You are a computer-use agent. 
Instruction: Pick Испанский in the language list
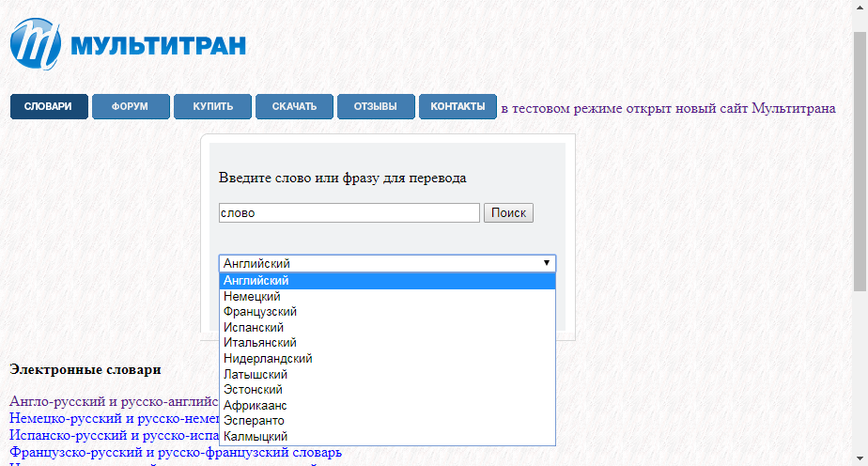(x=387, y=328)
